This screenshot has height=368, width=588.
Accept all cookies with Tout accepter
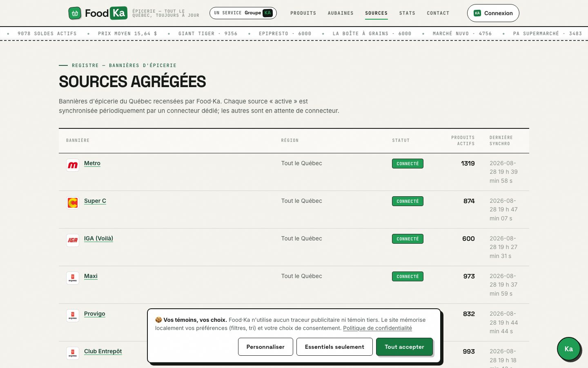[404, 347]
